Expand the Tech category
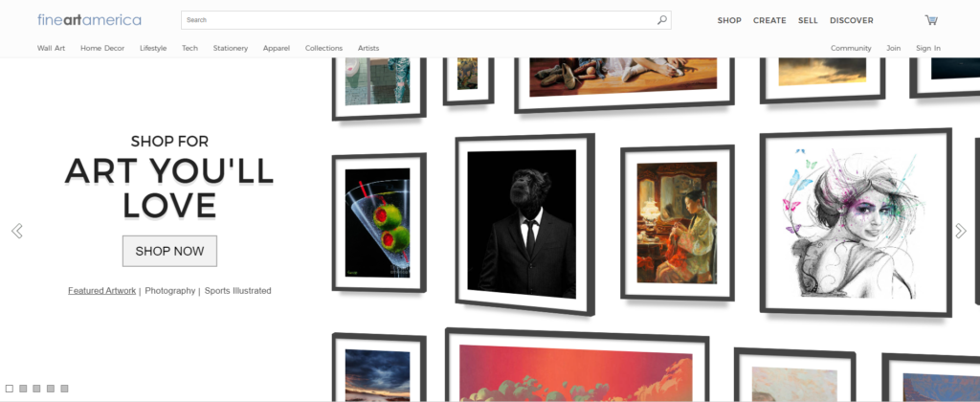Viewport: 980px width, 402px height. [190, 48]
